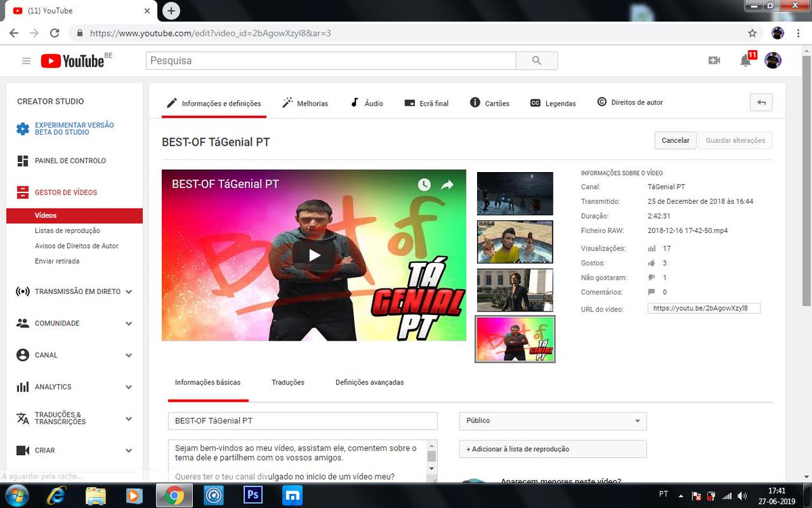Select Vídeos in the sidebar
812x508 pixels.
74,215
